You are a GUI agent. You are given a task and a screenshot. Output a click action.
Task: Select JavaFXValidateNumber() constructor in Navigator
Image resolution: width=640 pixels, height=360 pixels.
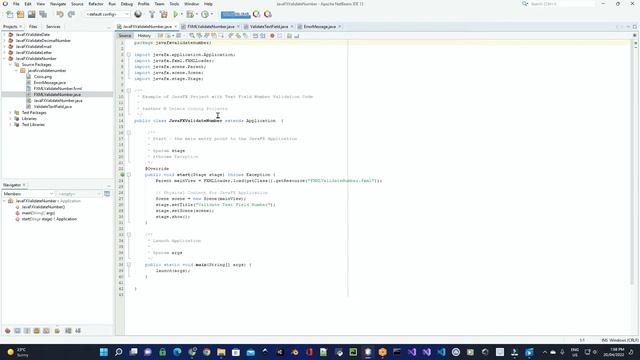tap(43, 207)
